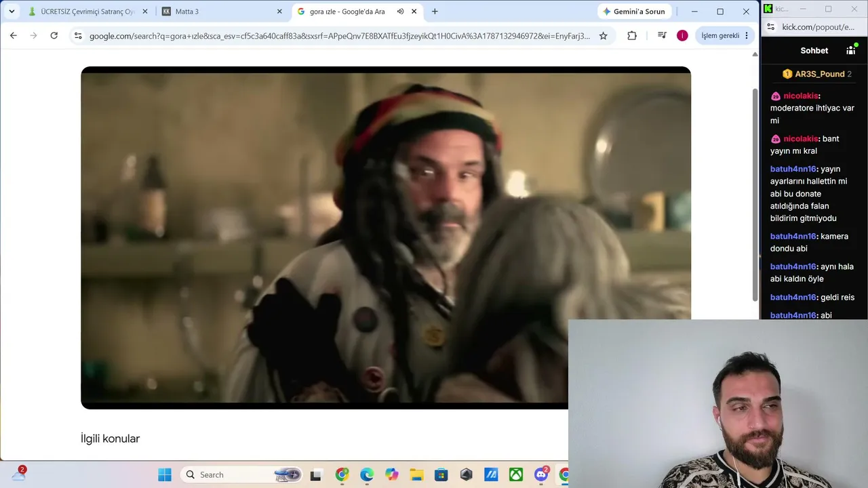Click batuh4nn16 on the aynı hala message
The width and height of the screenshot is (868, 488).
coord(793,266)
